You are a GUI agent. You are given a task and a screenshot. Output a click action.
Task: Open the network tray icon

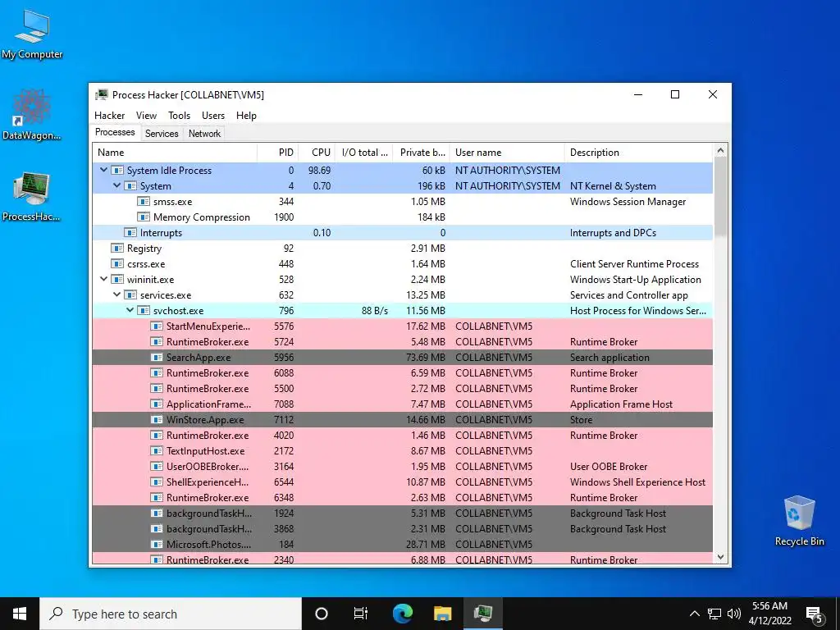[714, 614]
